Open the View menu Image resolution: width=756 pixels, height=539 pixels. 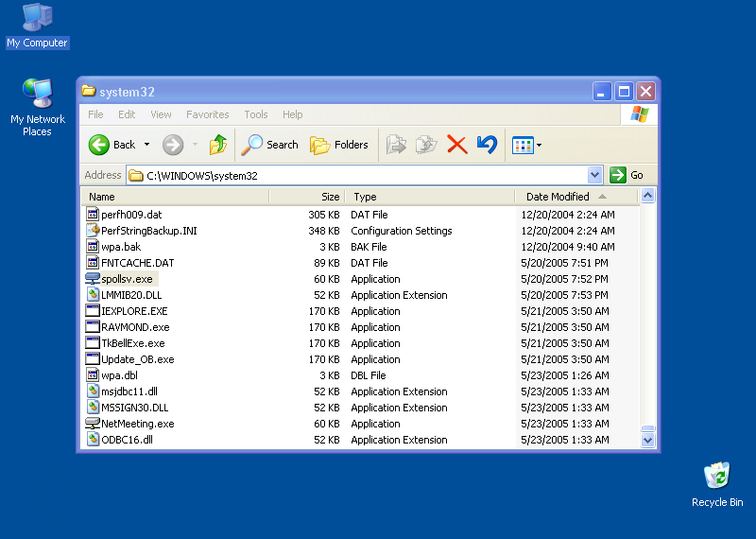pos(161,114)
